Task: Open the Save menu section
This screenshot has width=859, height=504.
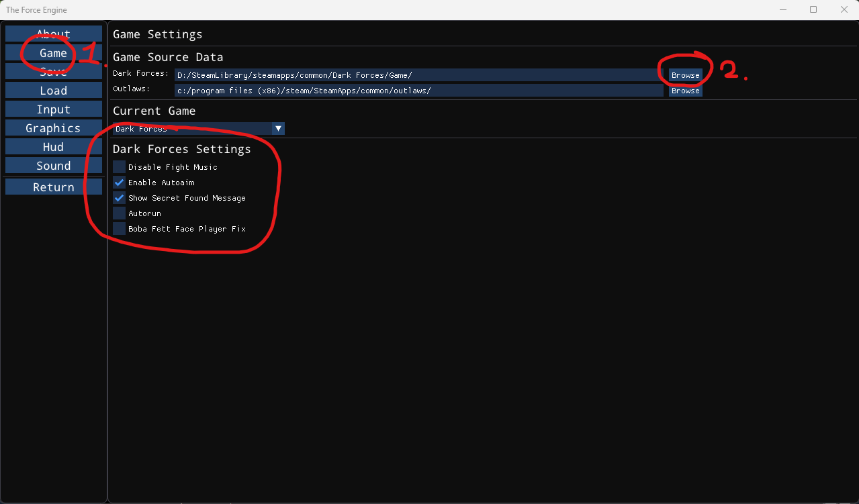Action: [54, 71]
